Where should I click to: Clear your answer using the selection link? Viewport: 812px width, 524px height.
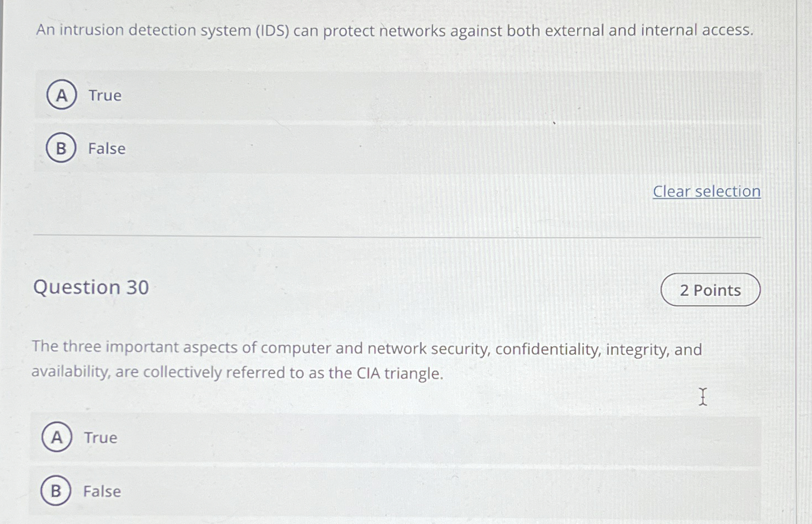(707, 191)
